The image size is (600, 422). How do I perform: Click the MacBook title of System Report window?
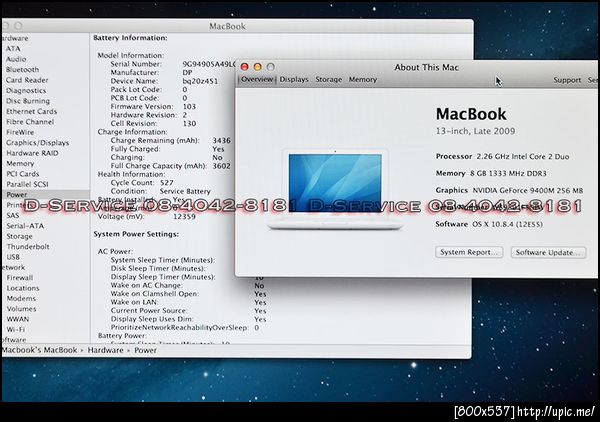tap(227, 26)
